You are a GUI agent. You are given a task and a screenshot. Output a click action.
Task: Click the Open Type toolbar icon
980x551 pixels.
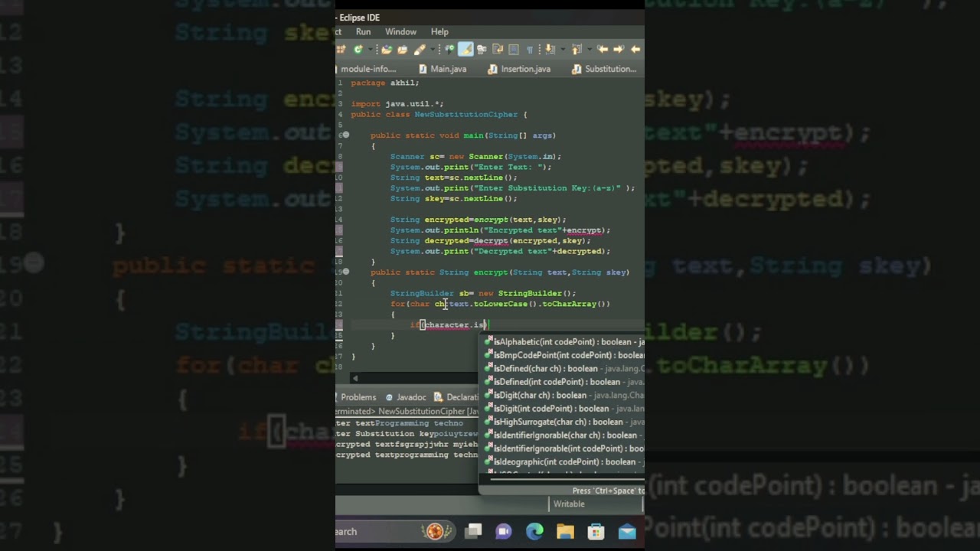[x=387, y=50]
